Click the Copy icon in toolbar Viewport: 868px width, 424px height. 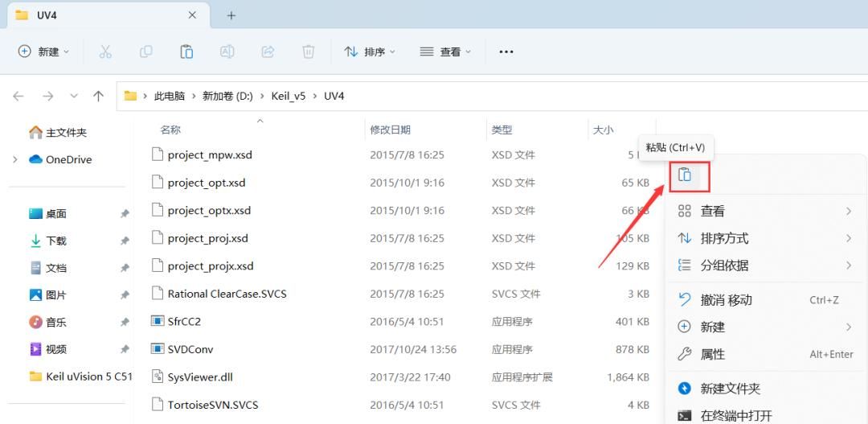tap(146, 51)
